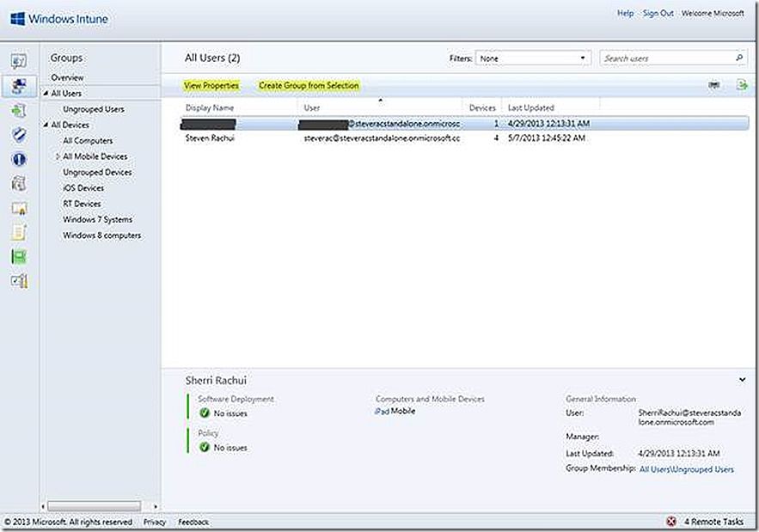This screenshot has height=532, width=759.
Task: Click the steverac@steveracstandalone email cell
Action: pyautogui.click(x=382, y=138)
